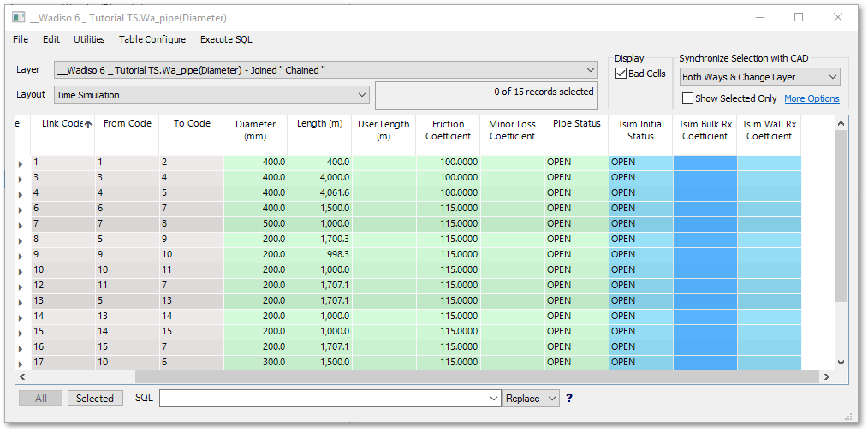Click the horizontal scroll right arrow

click(x=826, y=376)
